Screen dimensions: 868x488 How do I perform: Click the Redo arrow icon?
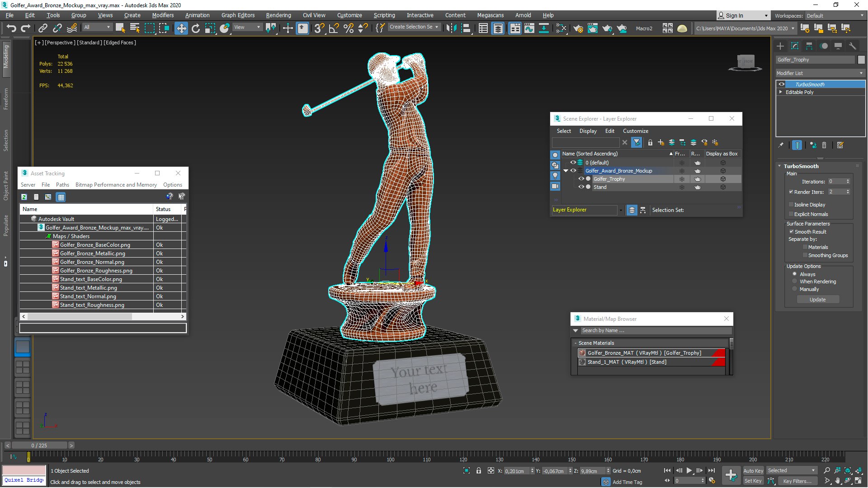point(26,28)
